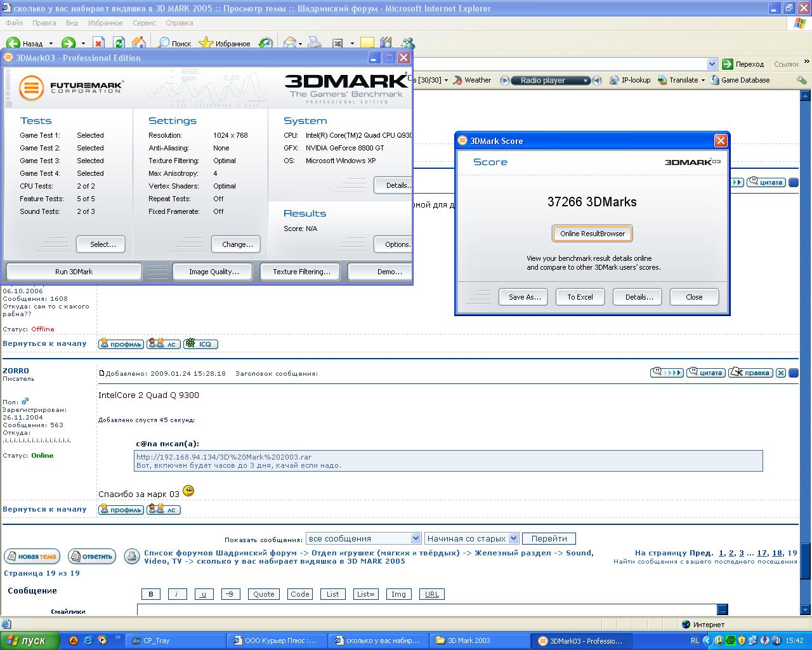Open the Game Database toolbar item

[x=740, y=80]
